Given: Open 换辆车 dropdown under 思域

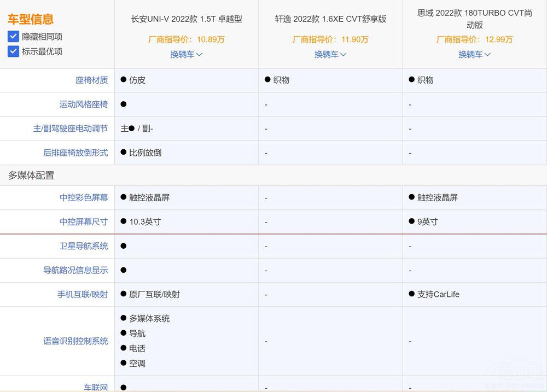Looking at the screenshot, I should point(474,54).
